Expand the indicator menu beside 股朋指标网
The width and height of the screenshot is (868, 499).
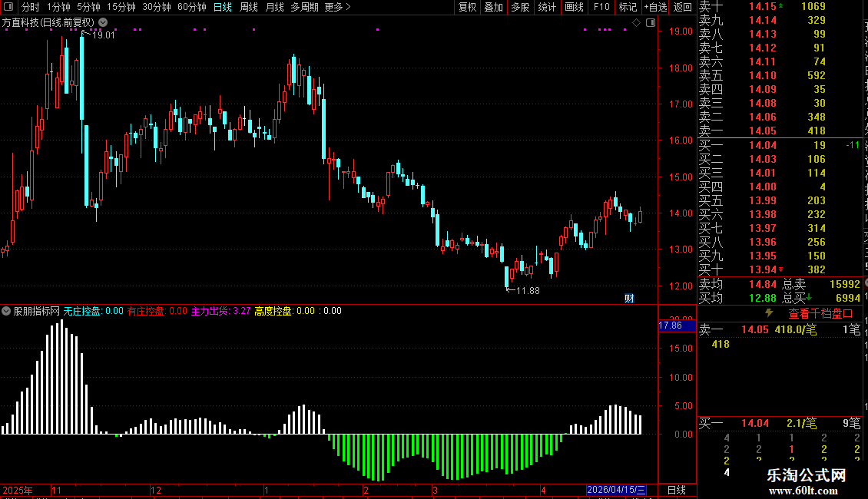click(6, 311)
